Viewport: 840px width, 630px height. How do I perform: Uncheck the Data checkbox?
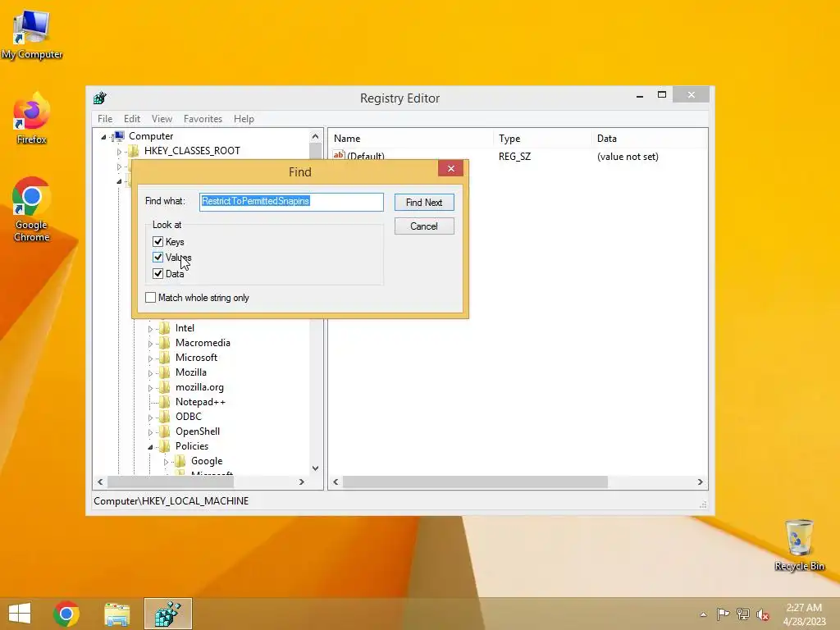[157, 273]
